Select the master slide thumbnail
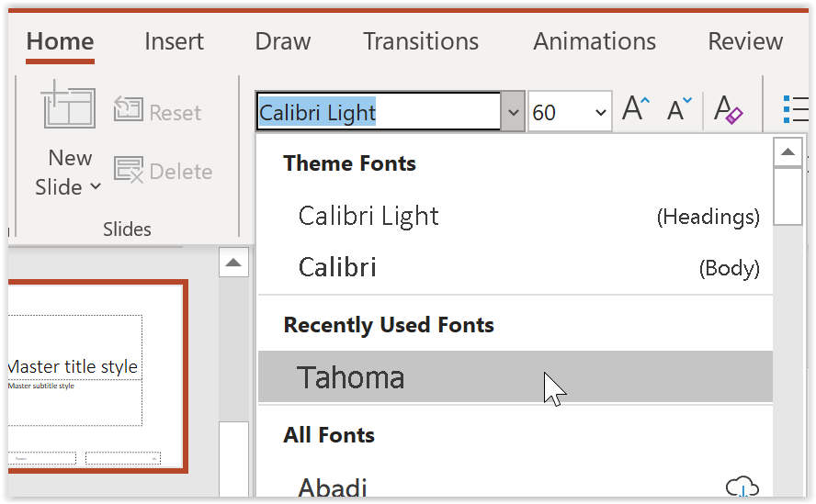Screen dimensions: 816x504 point(96,376)
